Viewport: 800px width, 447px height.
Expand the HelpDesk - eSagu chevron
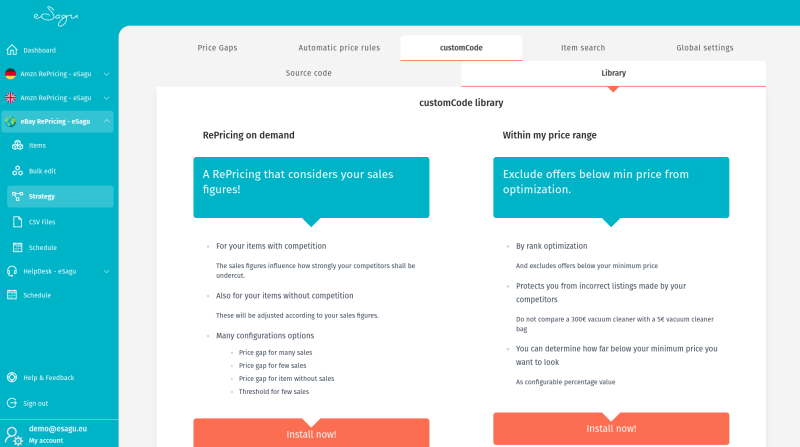pos(107,271)
